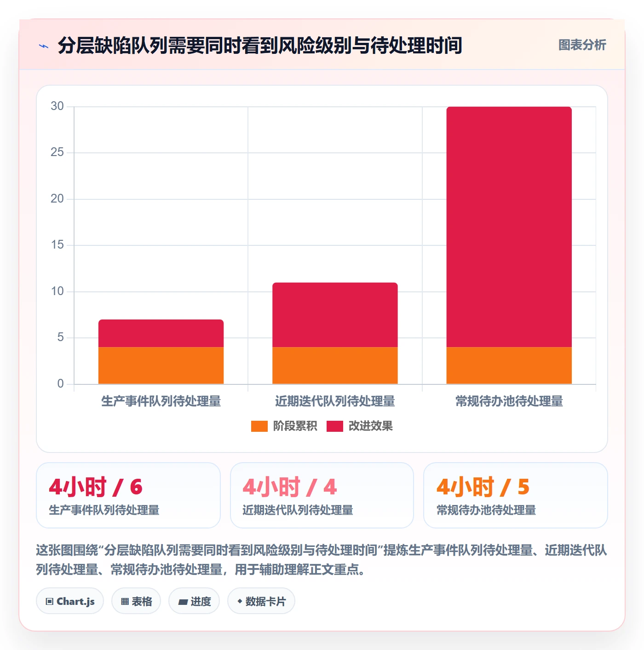Toggle the 改进效果 legend item
This screenshot has width=644, height=650.
click(360, 426)
